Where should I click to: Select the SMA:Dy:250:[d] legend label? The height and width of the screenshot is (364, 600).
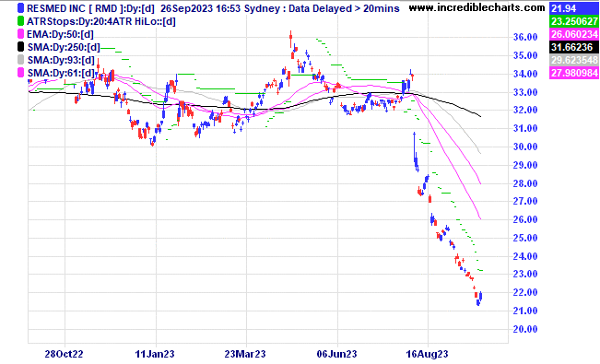point(64,48)
